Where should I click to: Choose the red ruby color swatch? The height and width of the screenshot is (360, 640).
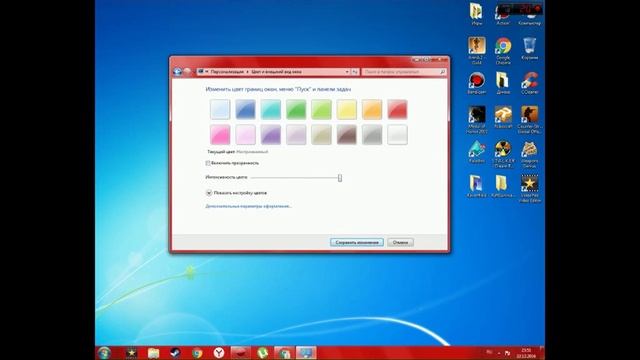[398, 109]
